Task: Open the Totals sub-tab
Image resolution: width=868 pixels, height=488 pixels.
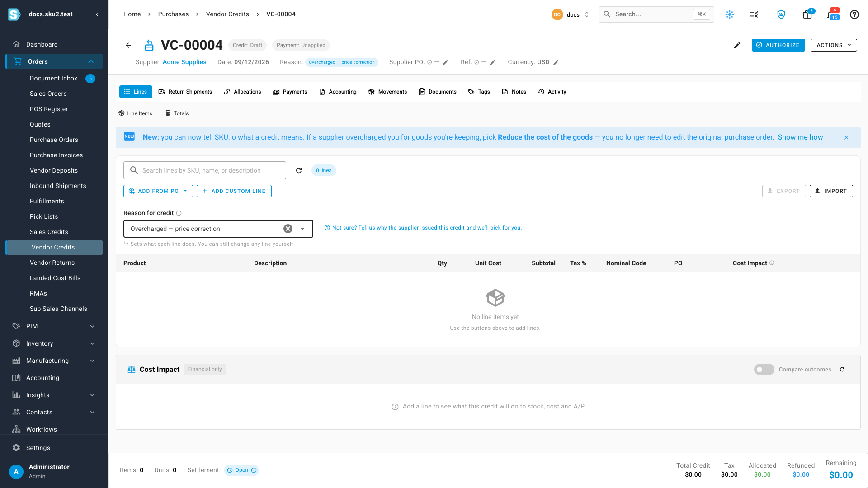Action: 177,113
